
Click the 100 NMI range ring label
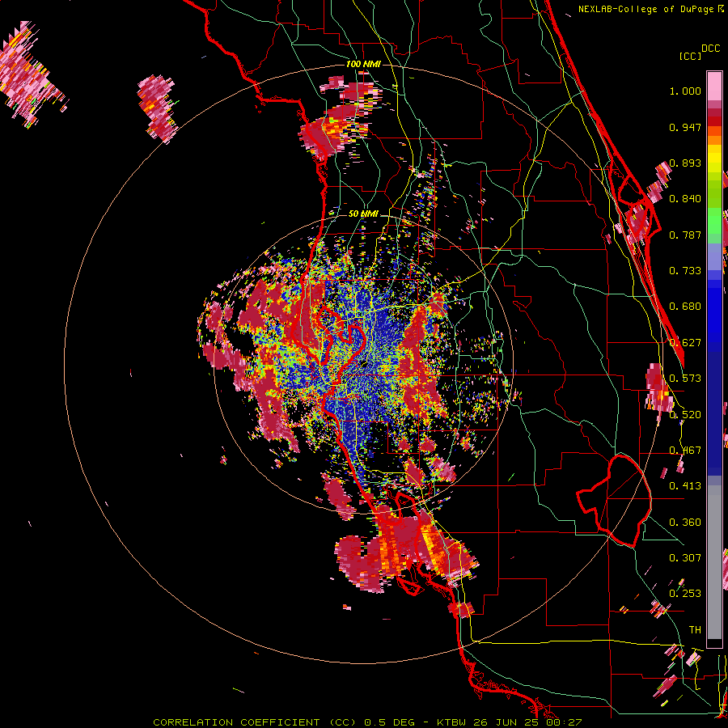tap(363, 64)
